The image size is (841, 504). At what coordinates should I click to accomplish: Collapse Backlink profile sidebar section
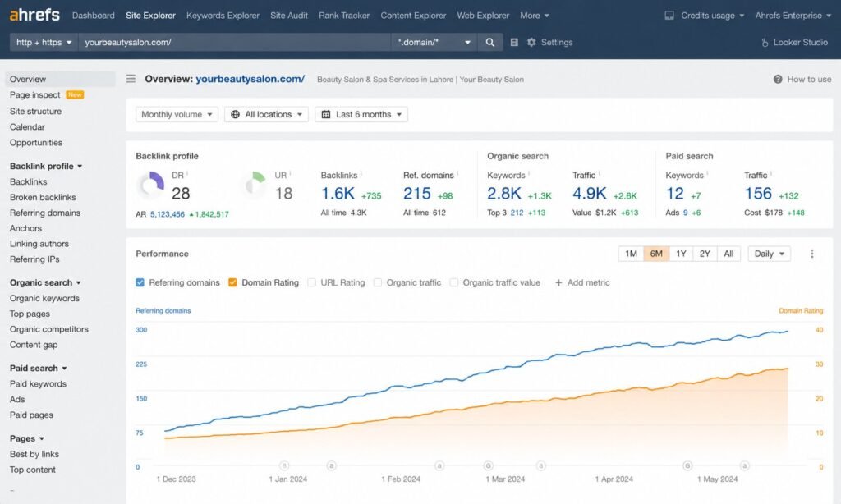coord(46,166)
